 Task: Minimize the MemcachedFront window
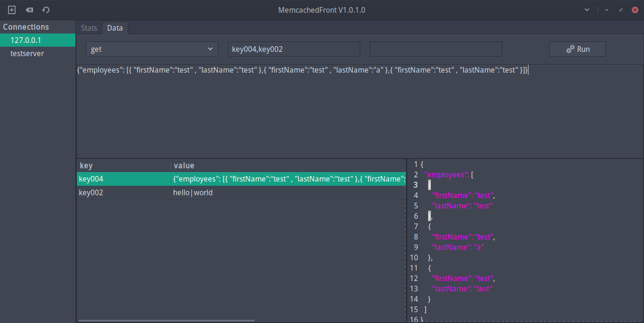tap(607, 10)
